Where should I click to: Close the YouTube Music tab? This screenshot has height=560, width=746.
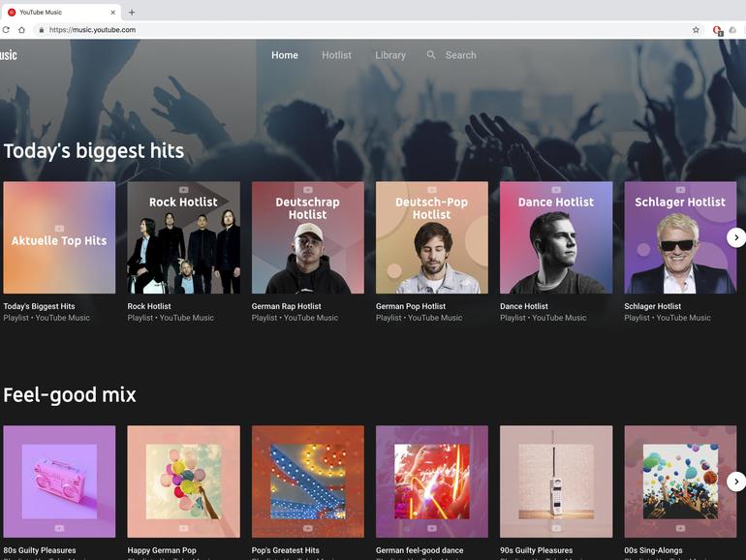tap(112, 13)
